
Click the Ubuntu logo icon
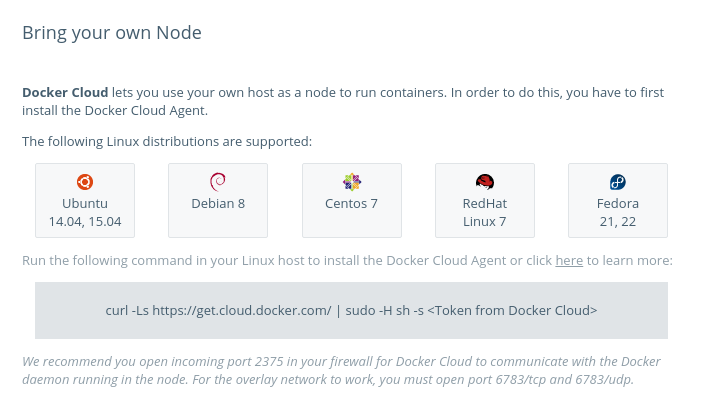pyautogui.click(x=85, y=182)
